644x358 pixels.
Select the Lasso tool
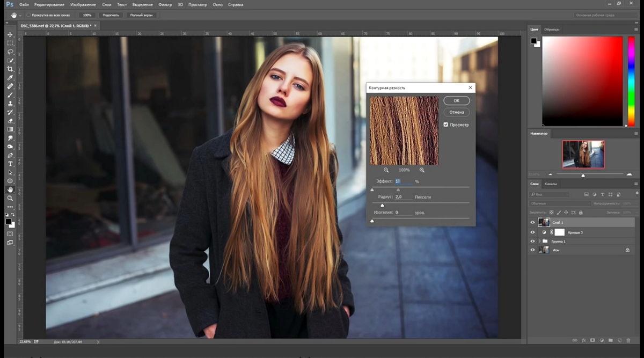point(10,52)
